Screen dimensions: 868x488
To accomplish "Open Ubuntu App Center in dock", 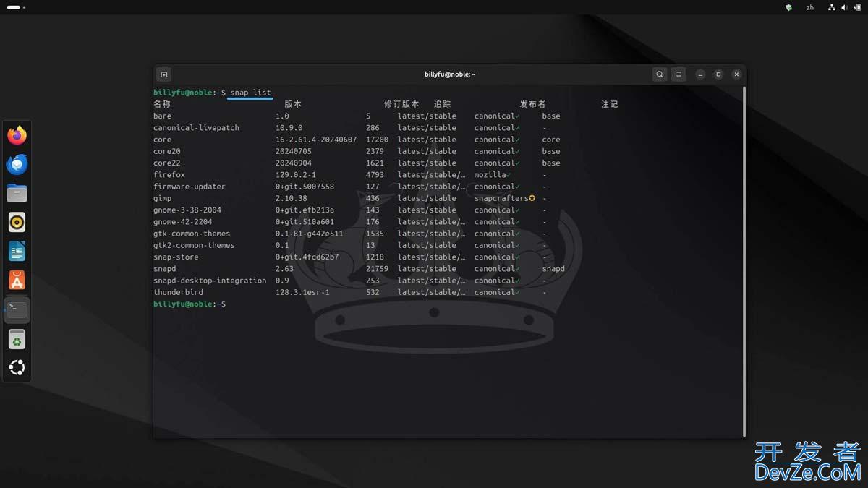I will 17,280.
